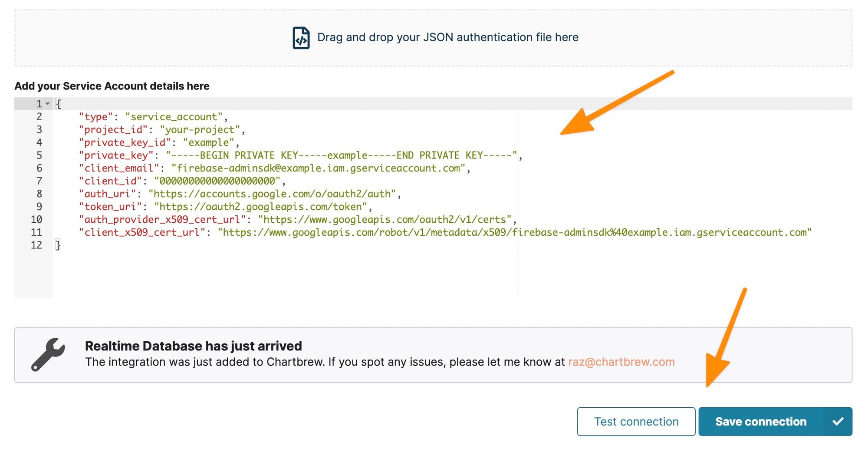Screen dimensions: 868x452
Task: Click the client_id zeros value
Action: (x=217, y=181)
